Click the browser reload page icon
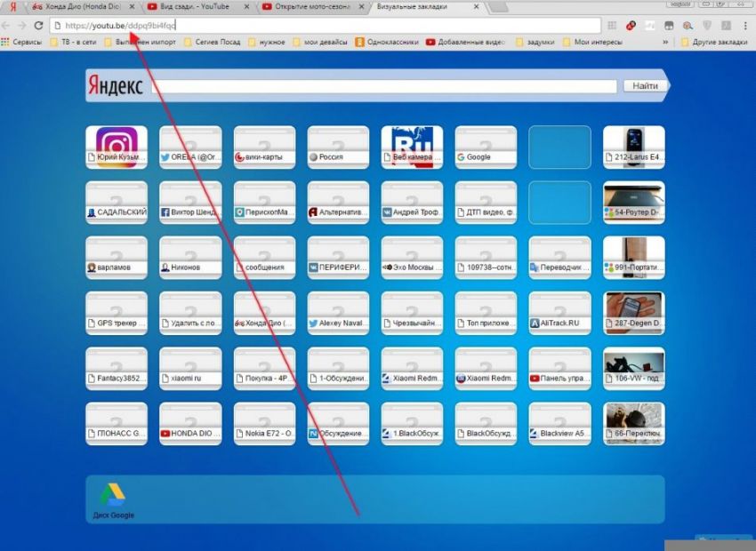Screen dimensions: 756x551 click(38, 26)
